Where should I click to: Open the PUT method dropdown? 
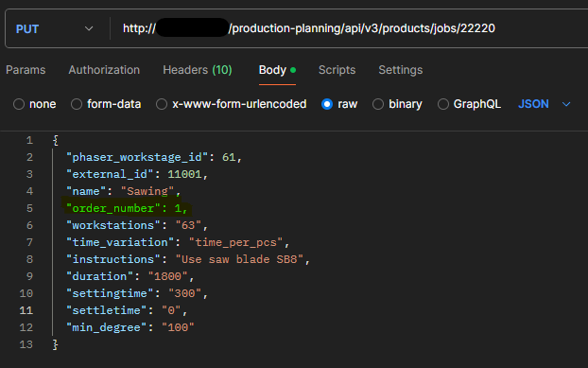55,29
